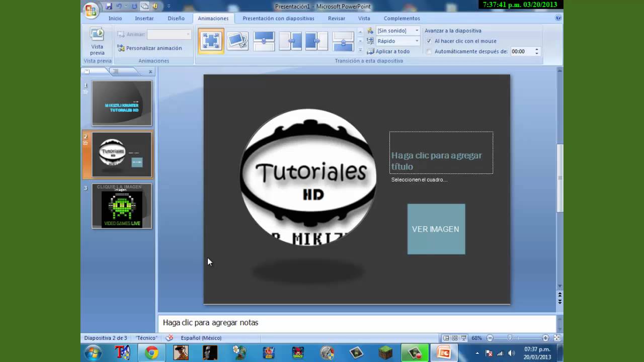This screenshot has height=362, width=644.
Task: Click the Vista previa animation preview icon
Action: point(97,41)
